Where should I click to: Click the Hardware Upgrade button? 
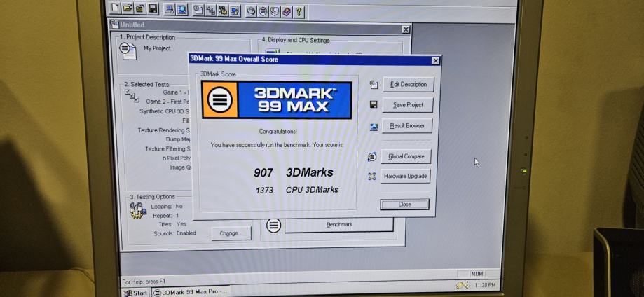point(405,177)
